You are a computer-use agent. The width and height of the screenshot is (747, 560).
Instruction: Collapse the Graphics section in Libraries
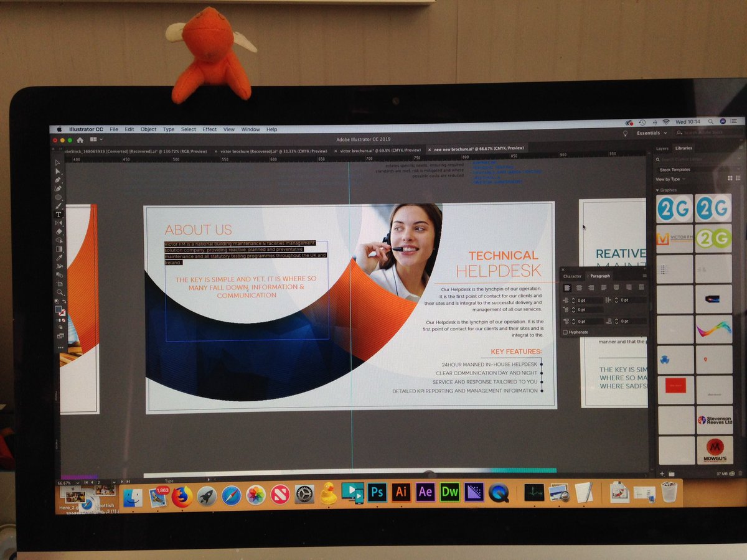tap(657, 190)
